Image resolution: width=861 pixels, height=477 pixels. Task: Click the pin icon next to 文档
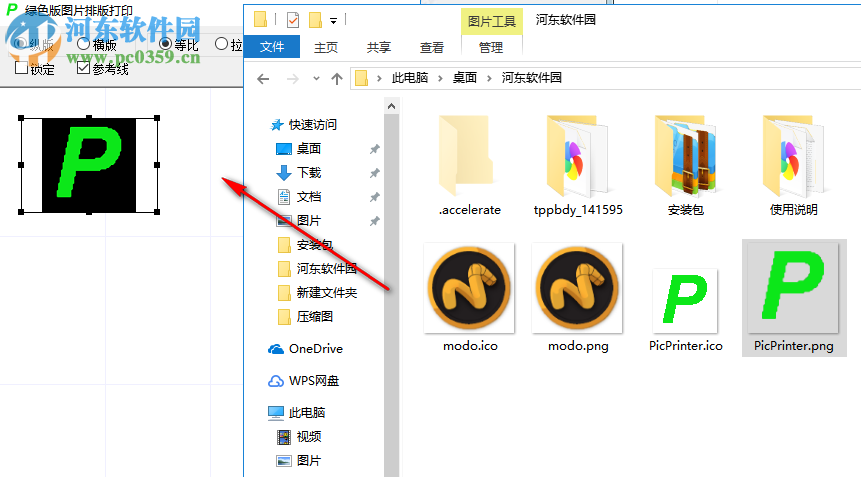(x=374, y=197)
